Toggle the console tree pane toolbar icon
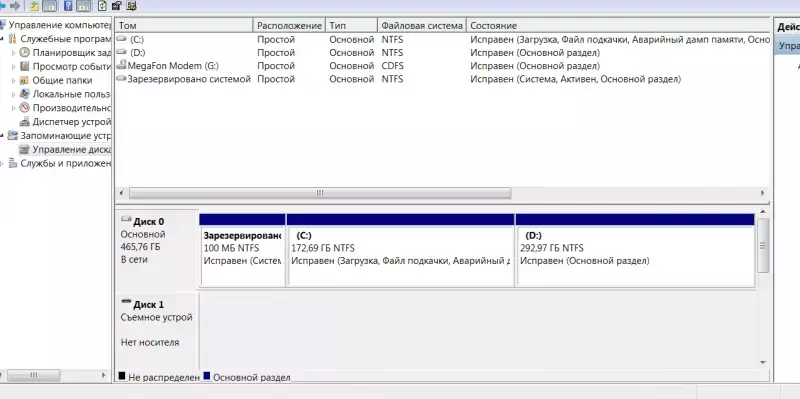Viewport: 800px width, 399px height. click(x=49, y=6)
